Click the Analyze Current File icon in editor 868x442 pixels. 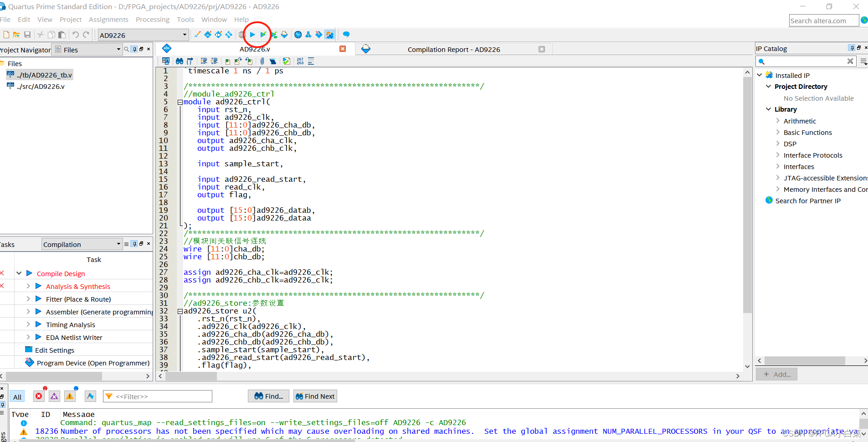click(x=287, y=61)
